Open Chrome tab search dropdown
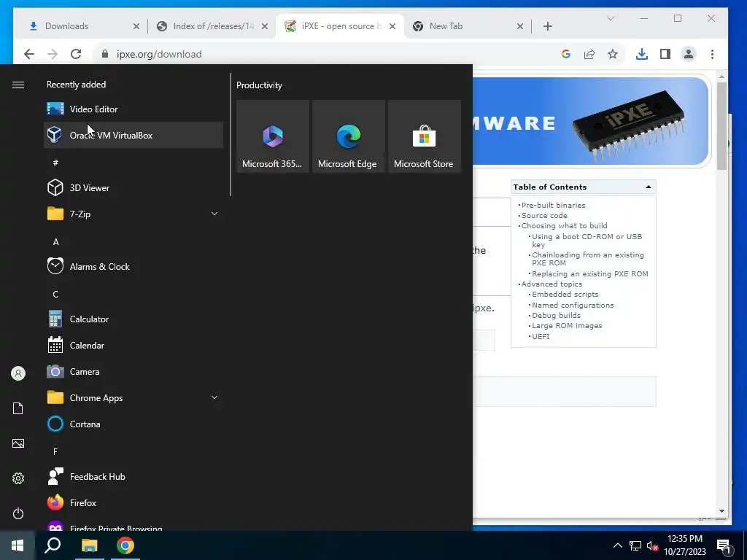 pos(611,18)
